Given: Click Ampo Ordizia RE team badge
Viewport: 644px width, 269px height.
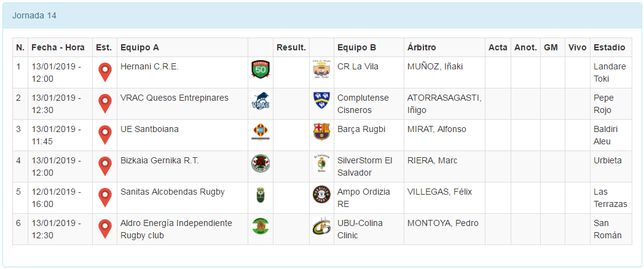Looking at the screenshot, I should pyautogui.click(x=321, y=195).
